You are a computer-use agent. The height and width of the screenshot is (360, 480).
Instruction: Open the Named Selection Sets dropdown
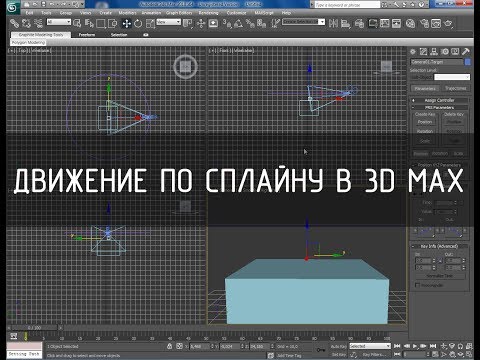pos(304,22)
